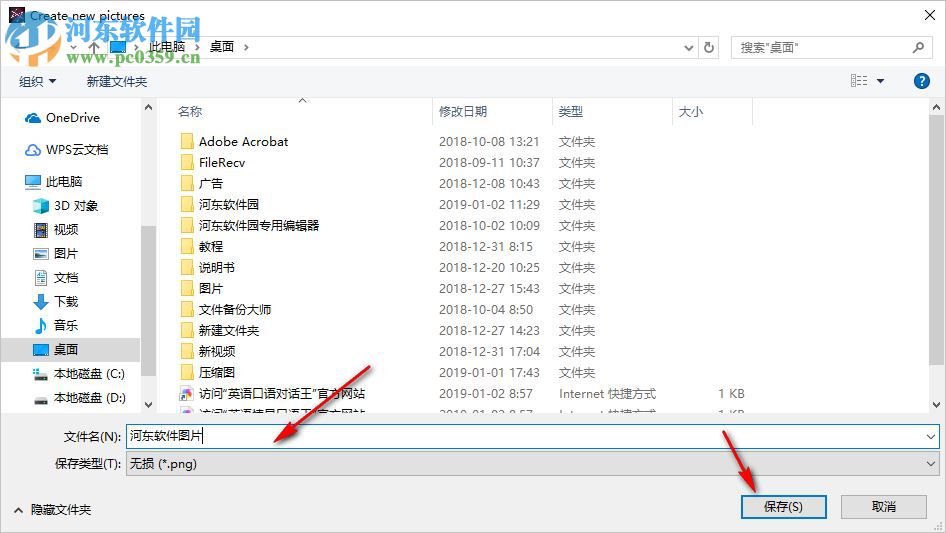
Task: Click the Adobe Acrobat folder icon
Action: [187, 142]
